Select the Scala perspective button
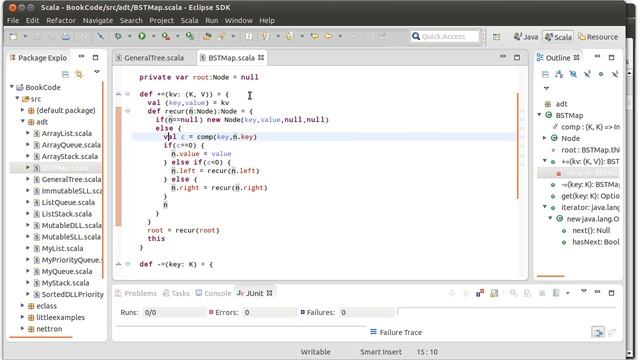Viewport: 640px width, 360px height. point(558,37)
